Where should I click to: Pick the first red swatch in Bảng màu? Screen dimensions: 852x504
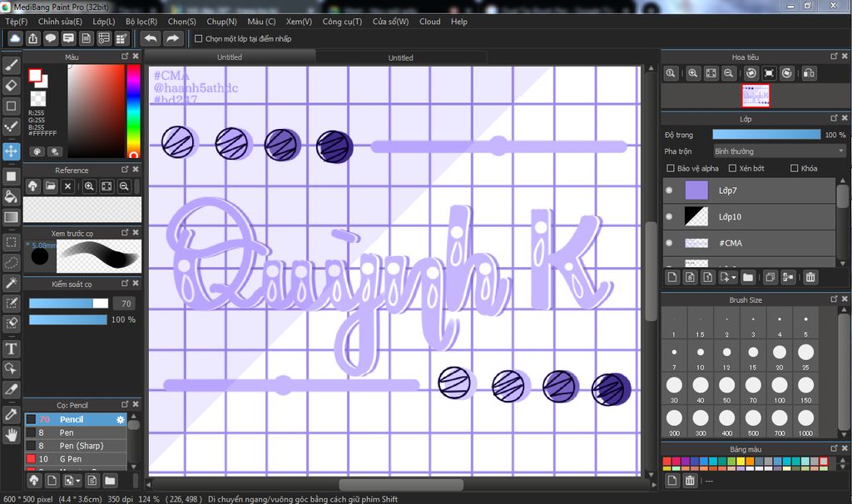click(666, 462)
